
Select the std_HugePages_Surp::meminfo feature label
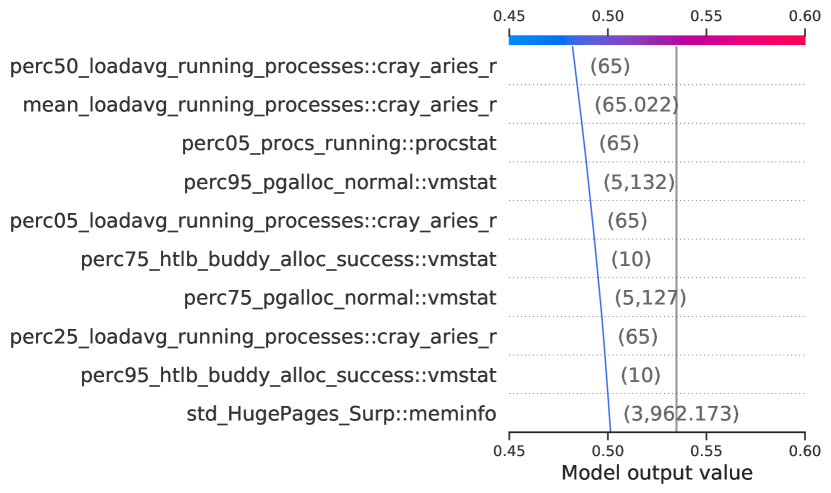coord(341,413)
